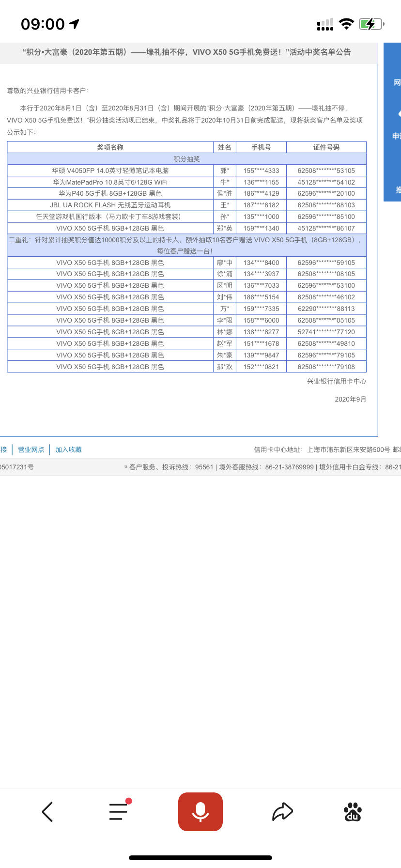Select 任天堂游戏机国行版本 prize cell
This screenshot has width=401, height=868.
click(110, 217)
